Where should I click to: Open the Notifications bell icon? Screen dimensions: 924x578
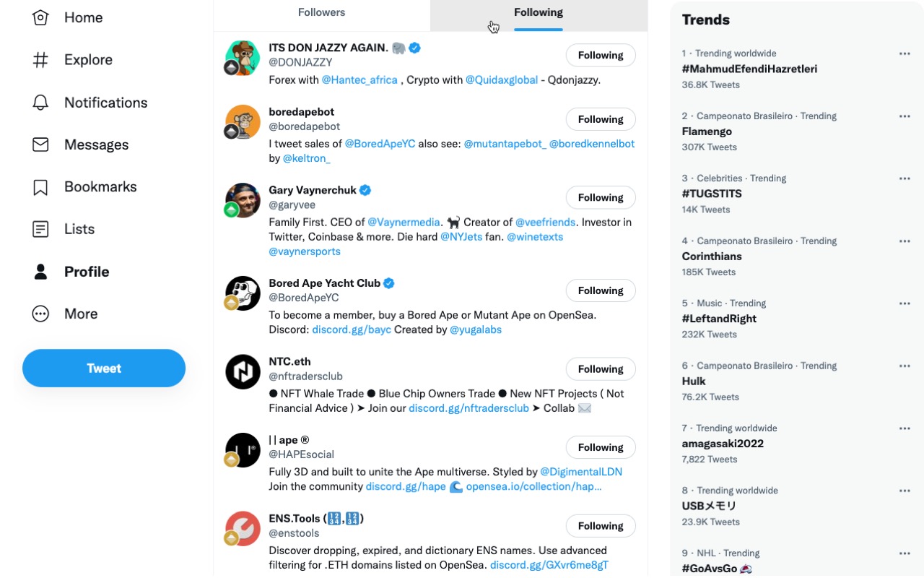pos(40,103)
